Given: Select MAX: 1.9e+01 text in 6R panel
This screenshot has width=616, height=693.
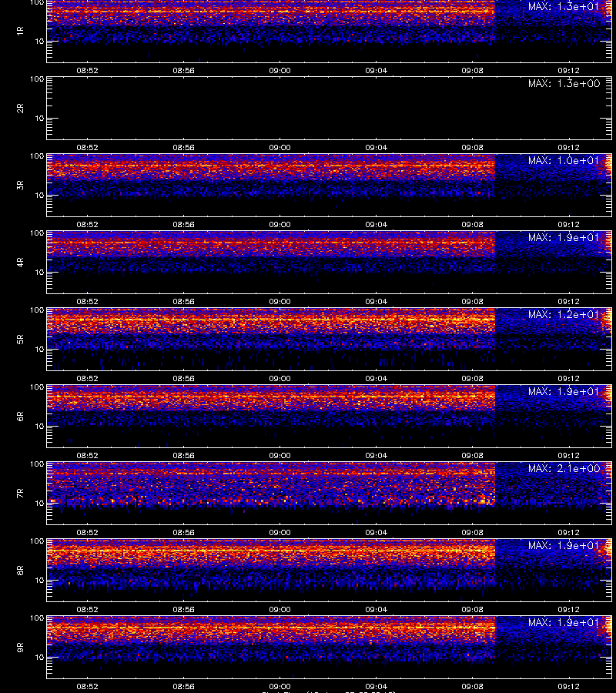Looking at the screenshot, I should [564, 392].
